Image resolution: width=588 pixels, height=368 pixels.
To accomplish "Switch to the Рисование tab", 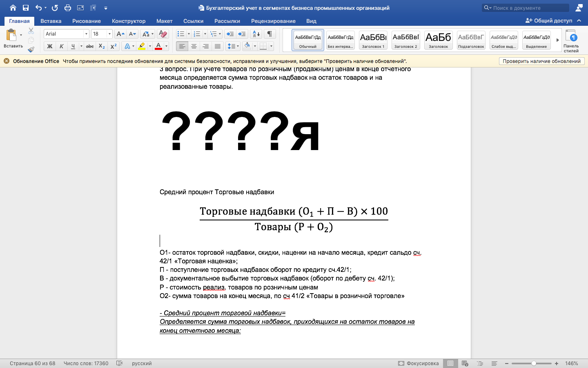I will [87, 21].
